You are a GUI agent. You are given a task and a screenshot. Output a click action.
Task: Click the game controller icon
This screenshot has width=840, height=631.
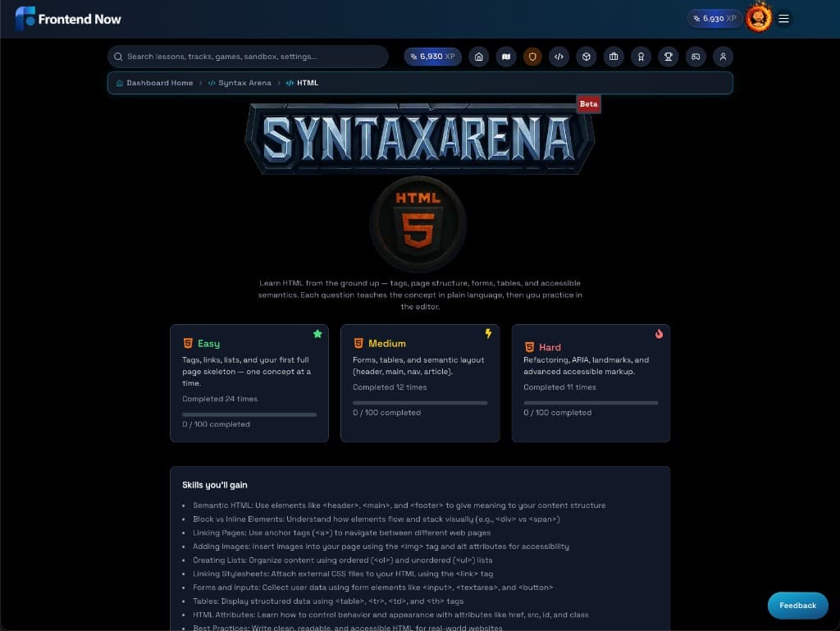click(696, 57)
